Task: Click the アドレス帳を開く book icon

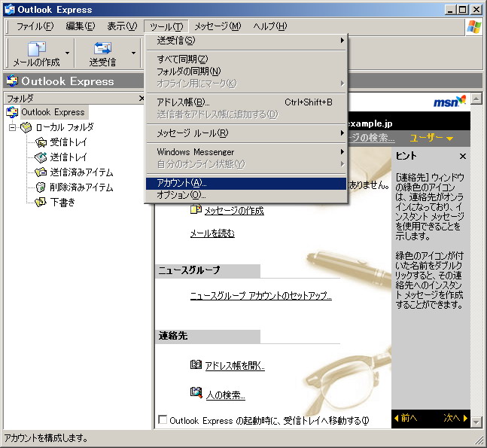Action: pos(196,364)
